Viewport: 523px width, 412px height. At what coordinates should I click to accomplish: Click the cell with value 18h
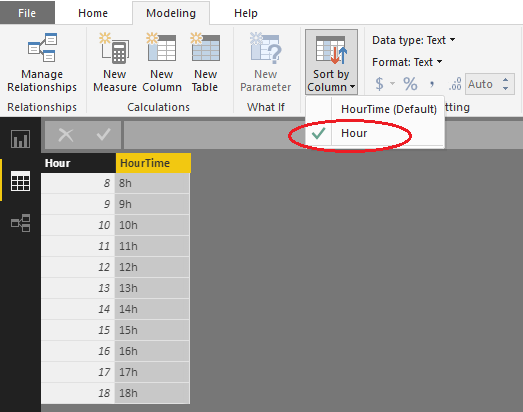152,393
